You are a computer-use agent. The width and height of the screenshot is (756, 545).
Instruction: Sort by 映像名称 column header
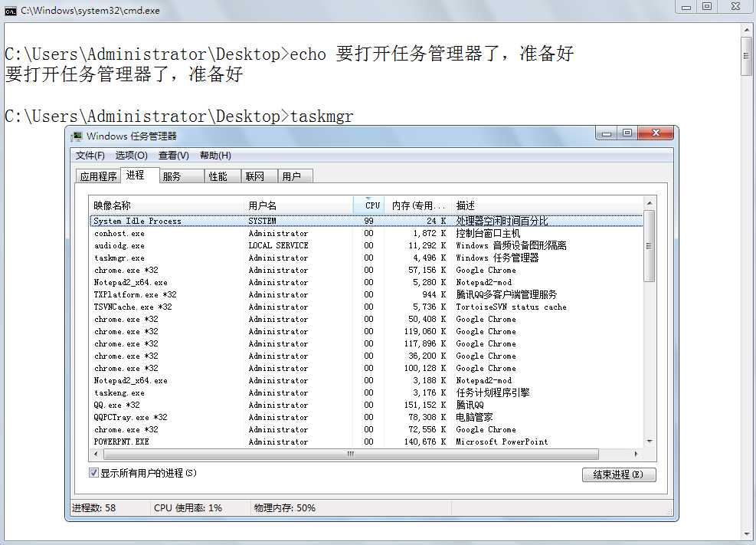pyautogui.click(x=166, y=205)
